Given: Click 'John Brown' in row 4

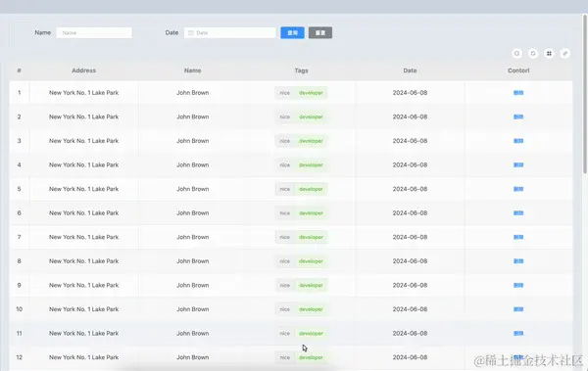Looking at the screenshot, I should [193, 164].
